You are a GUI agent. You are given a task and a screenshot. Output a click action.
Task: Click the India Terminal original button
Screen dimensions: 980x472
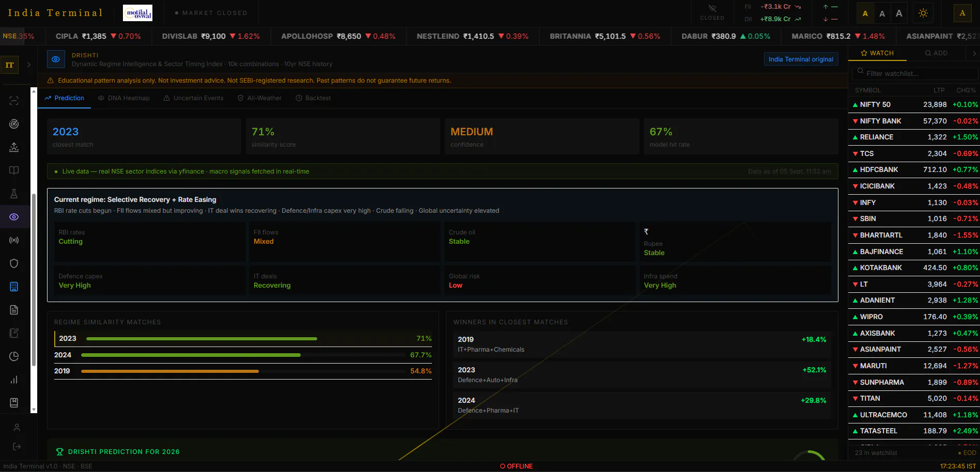tap(801, 59)
